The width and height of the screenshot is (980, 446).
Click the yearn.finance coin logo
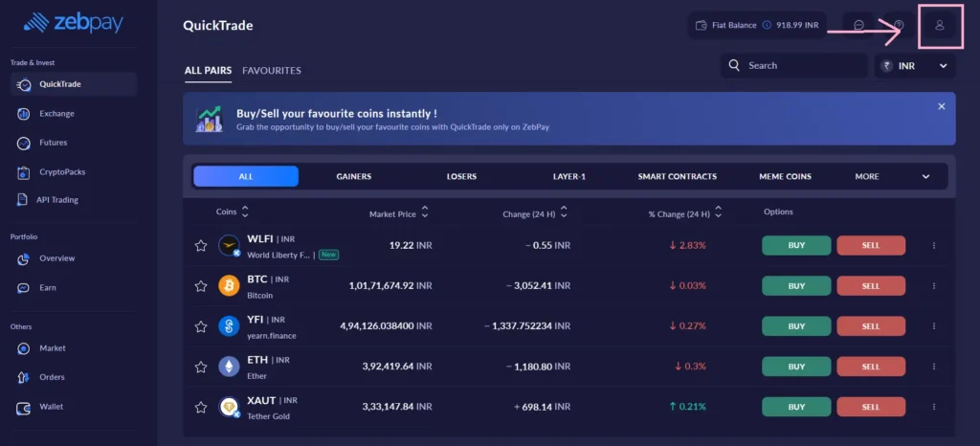tap(229, 326)
